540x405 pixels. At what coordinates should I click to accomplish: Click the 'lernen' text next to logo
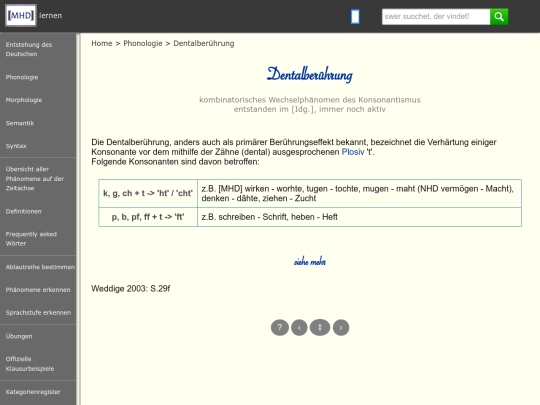[x=50, y=15]
